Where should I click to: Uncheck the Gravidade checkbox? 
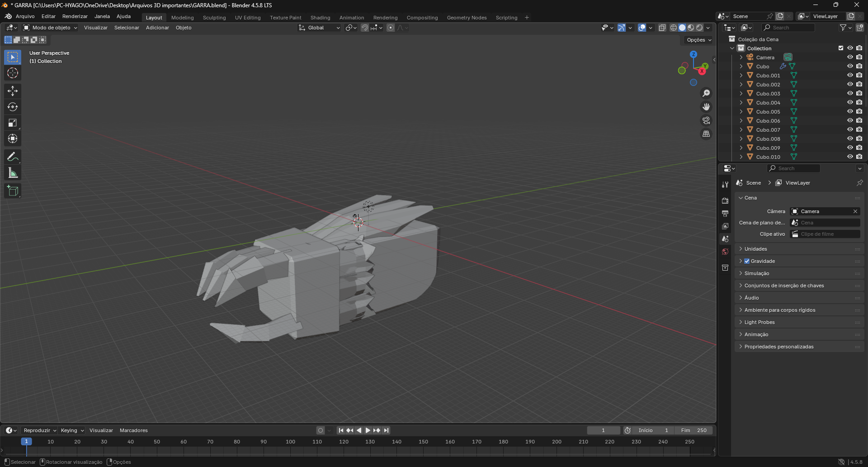(x=747, y=261)
